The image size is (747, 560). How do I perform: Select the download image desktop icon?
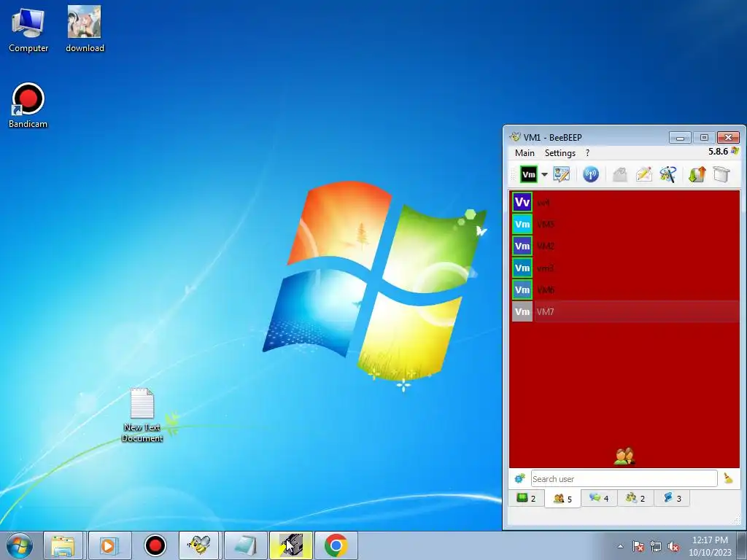(x=85, y=30)
